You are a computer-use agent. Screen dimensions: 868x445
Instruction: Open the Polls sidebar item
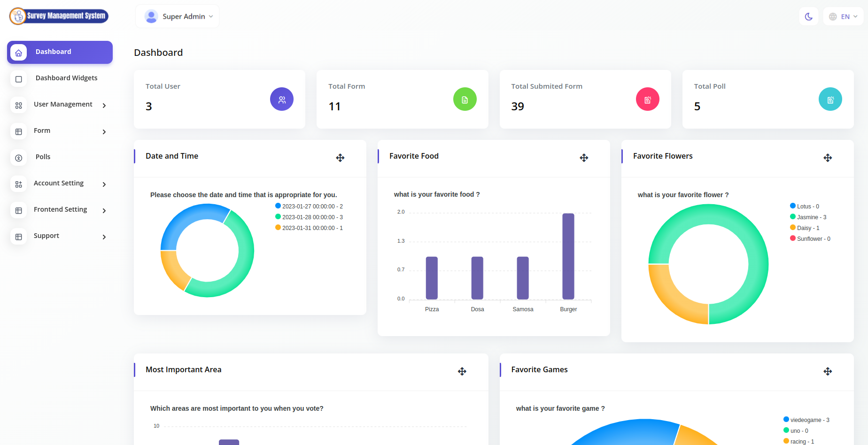click(60, 157)
